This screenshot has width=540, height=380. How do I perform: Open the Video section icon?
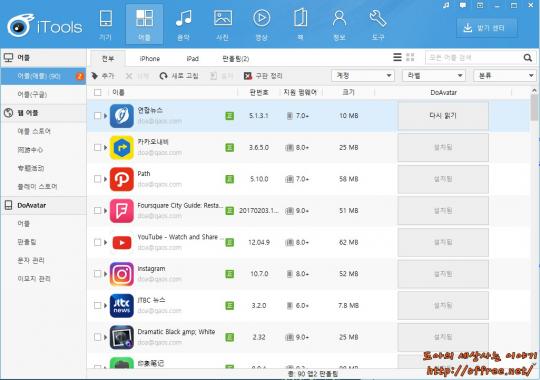coord(262,24)
